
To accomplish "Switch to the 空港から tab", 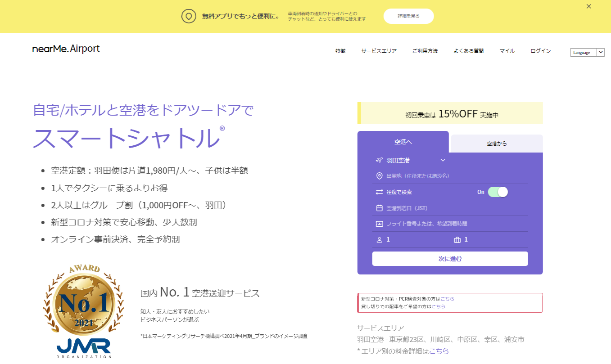I will 497,144.
